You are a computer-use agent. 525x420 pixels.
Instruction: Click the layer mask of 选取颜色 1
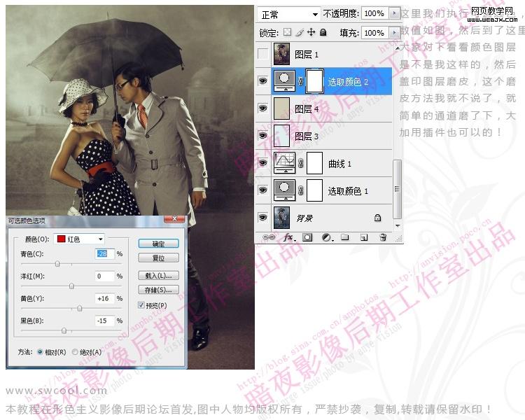tap(314, 190)
